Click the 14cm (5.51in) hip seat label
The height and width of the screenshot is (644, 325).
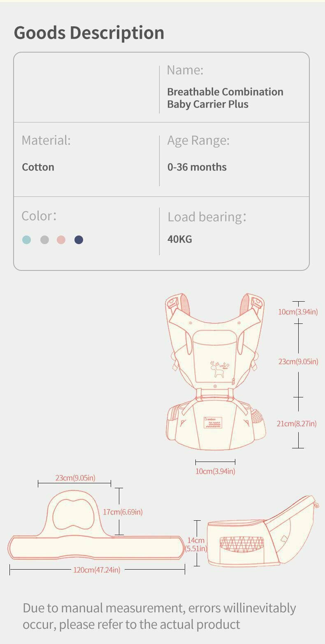click(196, 544)
